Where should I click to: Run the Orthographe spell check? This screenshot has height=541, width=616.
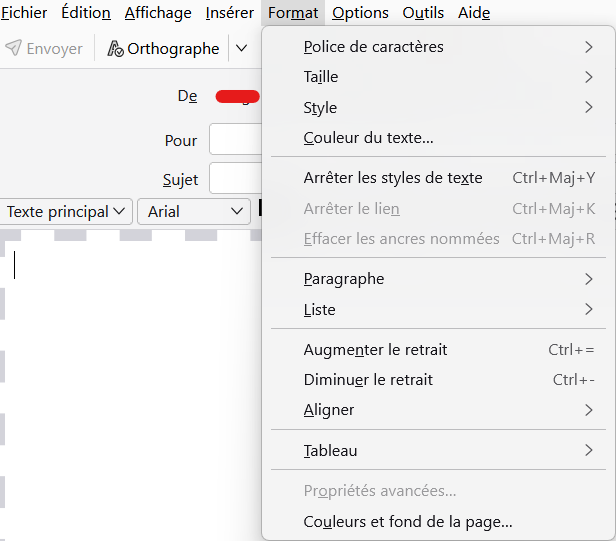(163, 48)
